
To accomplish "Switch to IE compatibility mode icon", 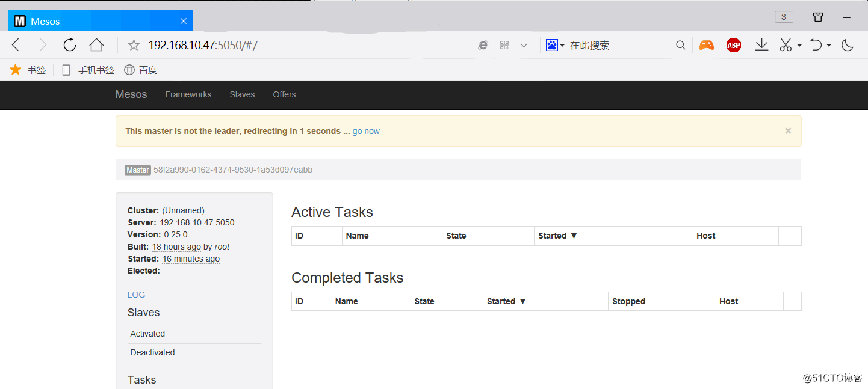I will (483, 45).
